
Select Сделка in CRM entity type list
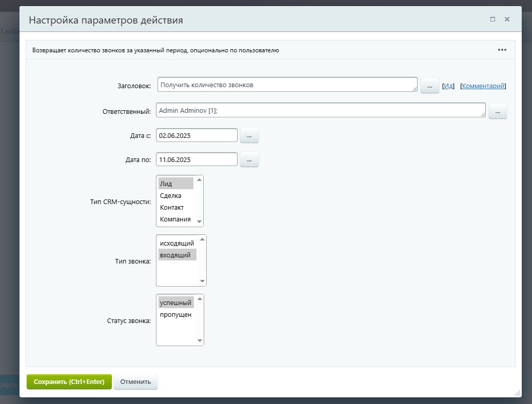pyautogui.click(x=171, y=195)
